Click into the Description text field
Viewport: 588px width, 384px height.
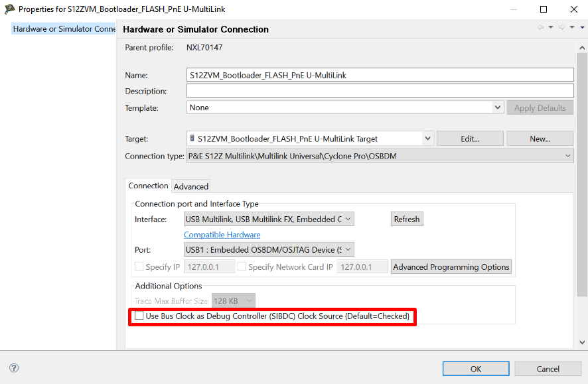point(380,91)
